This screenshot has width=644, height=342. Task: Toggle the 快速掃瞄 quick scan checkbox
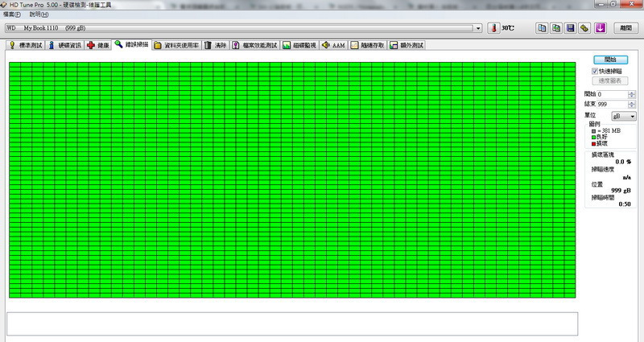(594, 71)
